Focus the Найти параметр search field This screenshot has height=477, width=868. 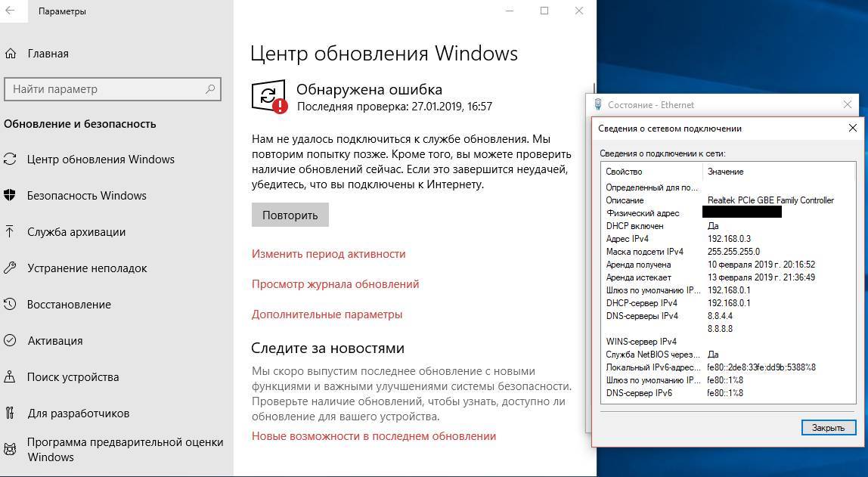(113, 89)
